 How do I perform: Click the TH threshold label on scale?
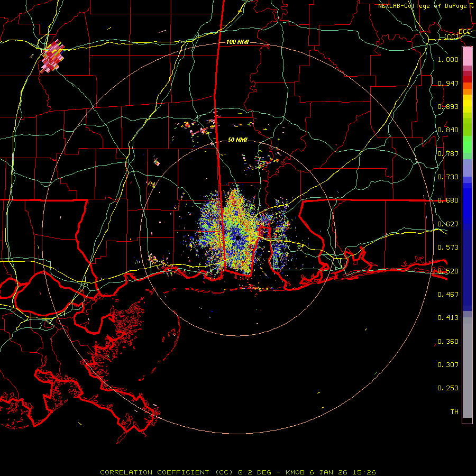pyautogui.click(x=454, y=412)
